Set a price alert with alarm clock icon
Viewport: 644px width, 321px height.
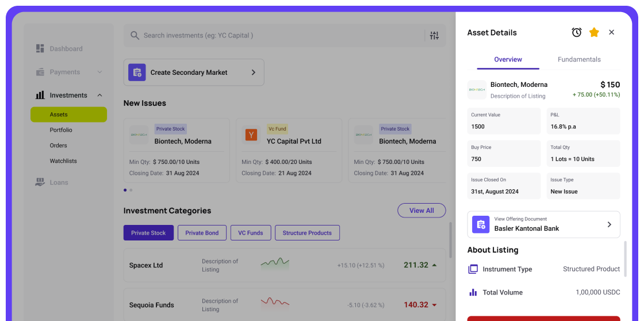coord(577,32)
